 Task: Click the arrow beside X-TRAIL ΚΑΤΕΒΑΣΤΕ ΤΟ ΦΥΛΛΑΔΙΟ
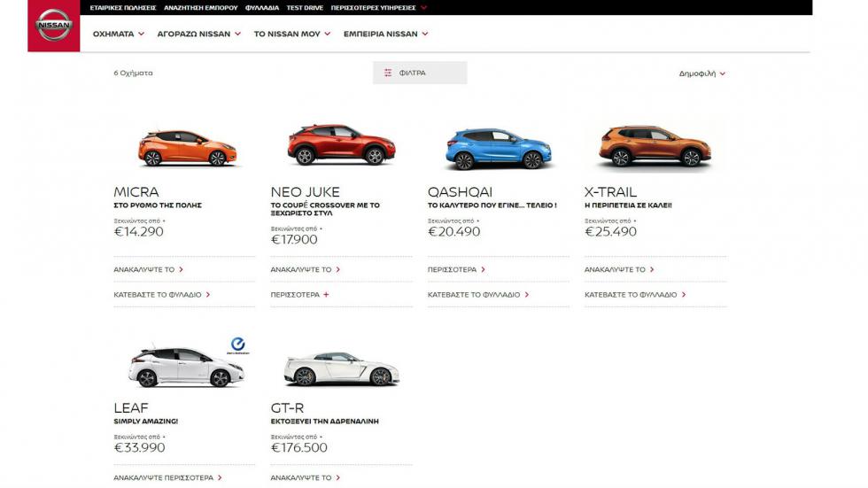pos(684,294)
